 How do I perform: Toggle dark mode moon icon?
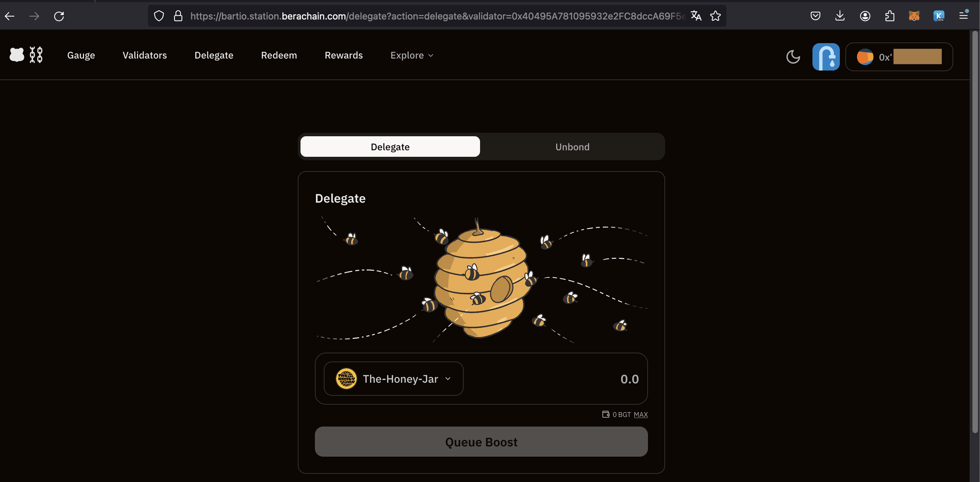(793, 57)
